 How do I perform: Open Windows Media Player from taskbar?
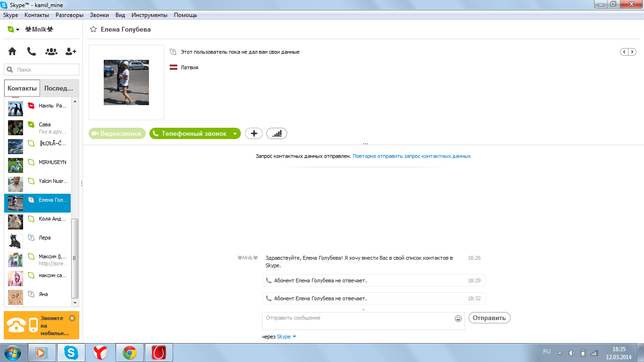pos(42,353)
